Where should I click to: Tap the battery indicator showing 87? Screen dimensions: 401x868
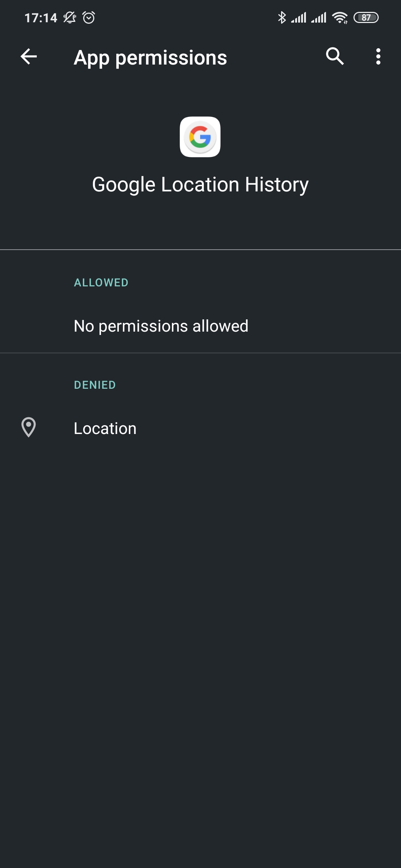(366, 17)
